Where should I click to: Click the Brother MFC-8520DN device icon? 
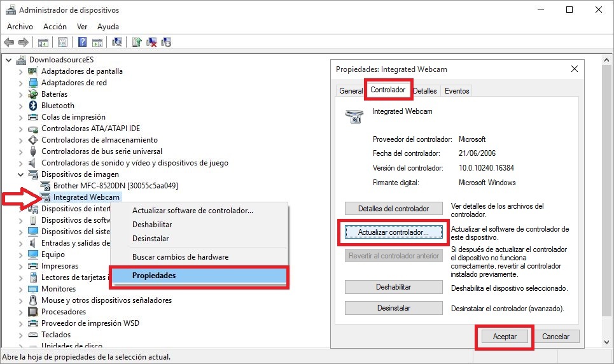[x=45, y=186]
